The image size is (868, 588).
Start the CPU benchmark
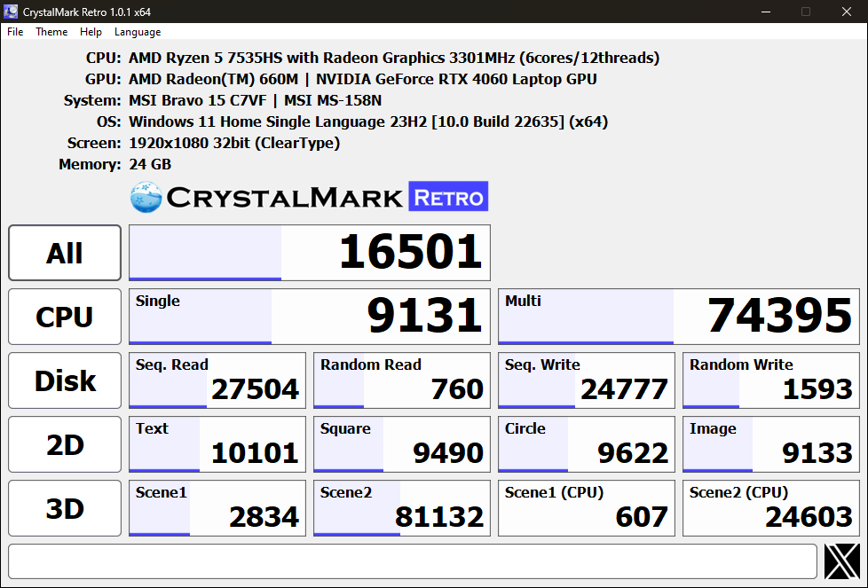pos(65,317)
